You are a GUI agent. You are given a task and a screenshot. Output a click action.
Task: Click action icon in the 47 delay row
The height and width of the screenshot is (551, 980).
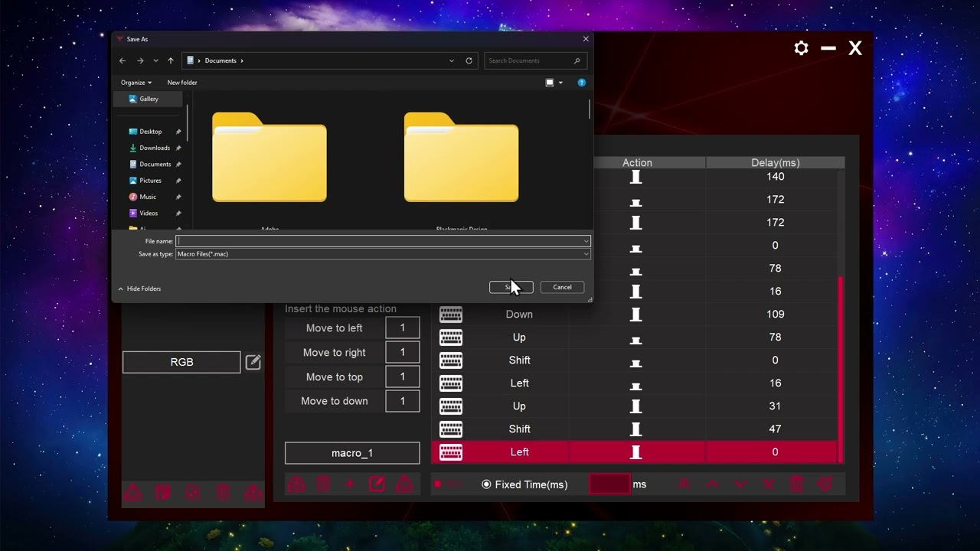(635, 429)
